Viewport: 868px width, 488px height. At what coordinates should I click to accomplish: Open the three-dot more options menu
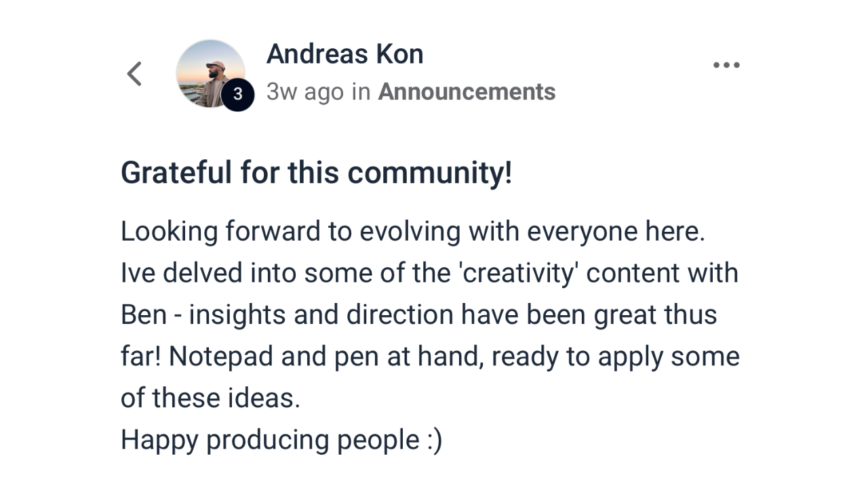pos(726,65)
